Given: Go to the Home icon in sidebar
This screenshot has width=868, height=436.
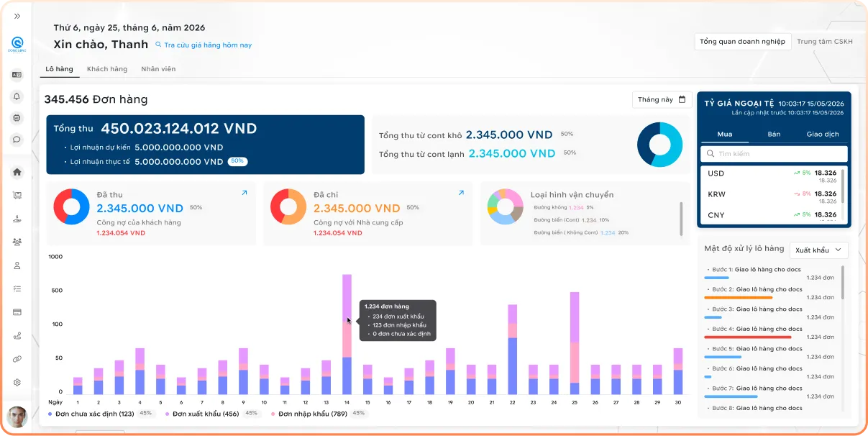Looking at the screenshot, I should click(17, 172).
